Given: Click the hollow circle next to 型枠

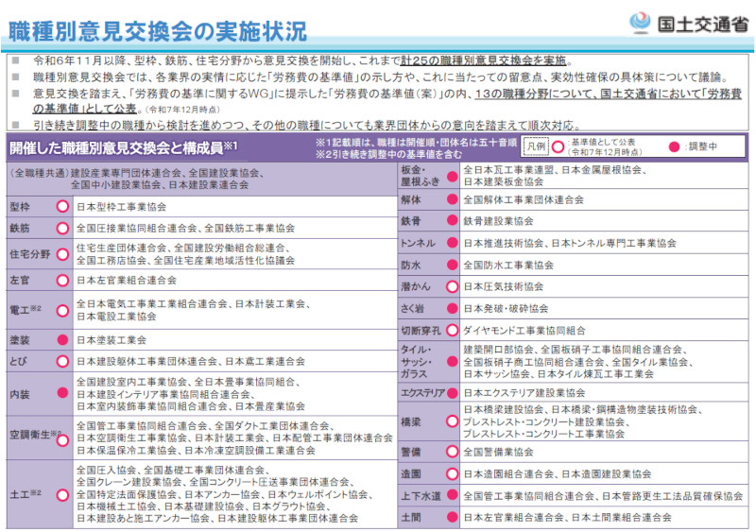Looking at the screenshot, I should [61, 206].
